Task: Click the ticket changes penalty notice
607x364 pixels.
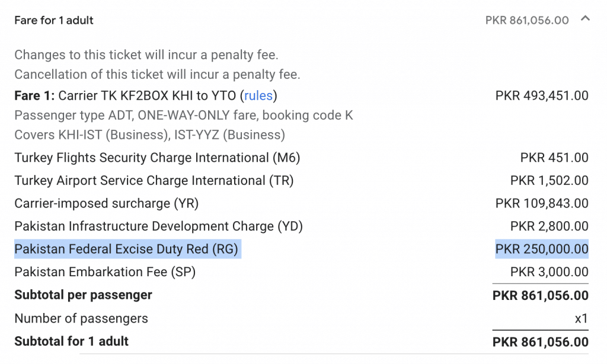Action: coord(146,55)
